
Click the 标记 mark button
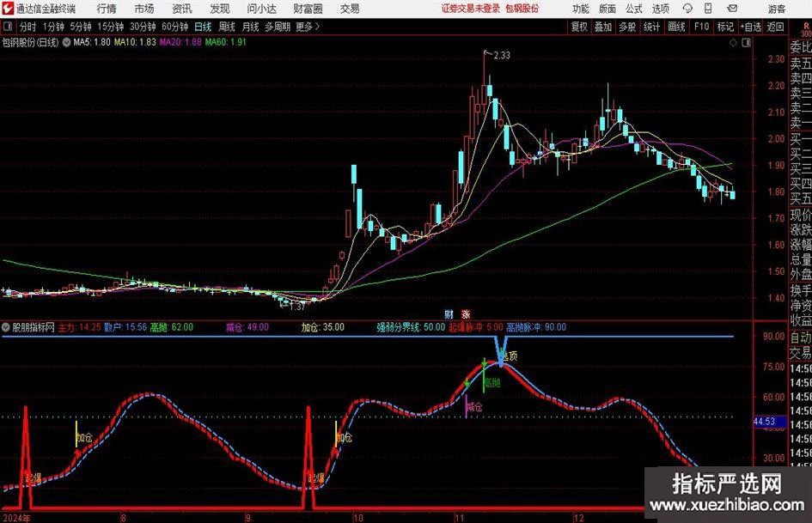coord(725,27)
